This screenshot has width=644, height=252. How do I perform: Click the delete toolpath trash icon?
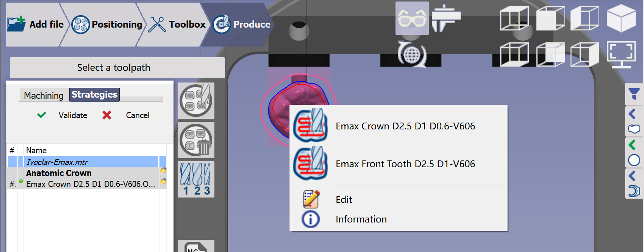pos(196,140)
